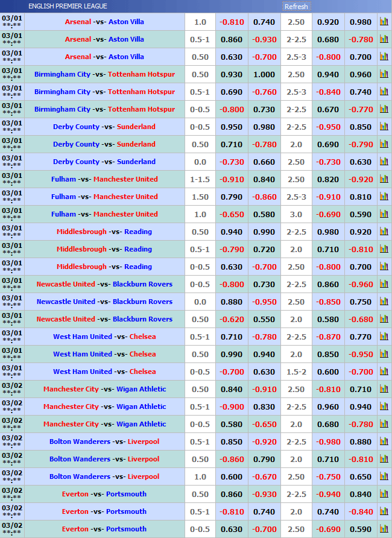Select odds -0.910 in Fulham 1-1.5 handicap row
This screenshot has width=392, height=538.
(x=232, y=180)
